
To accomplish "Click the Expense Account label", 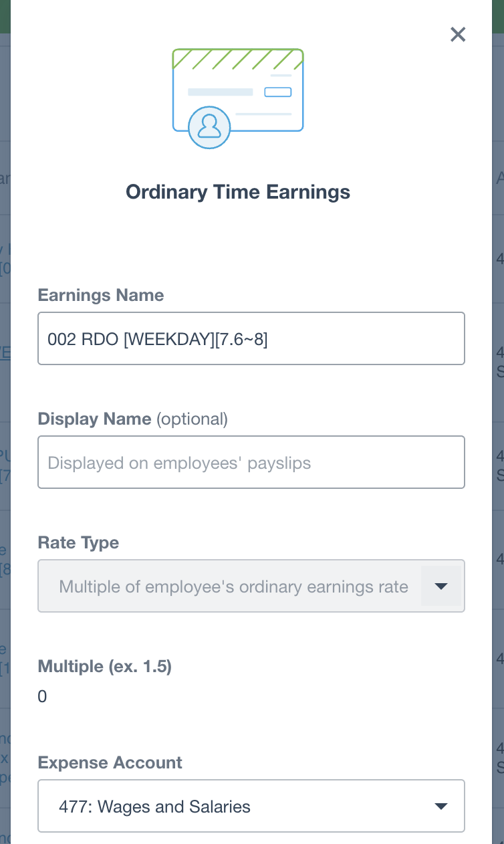I will (x=110, y=762).
